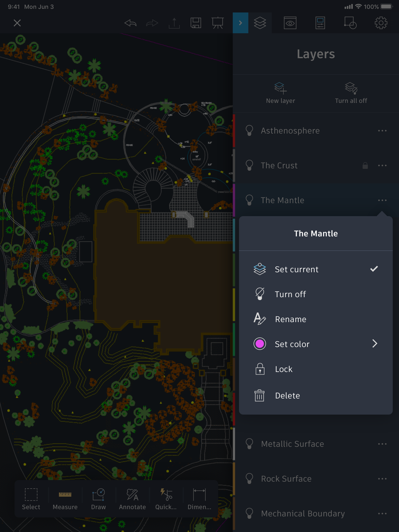The width and height of the screenshot is (399, 532).
Task: Collapse the side panel with chevron arrow
Action: point(241,23)
